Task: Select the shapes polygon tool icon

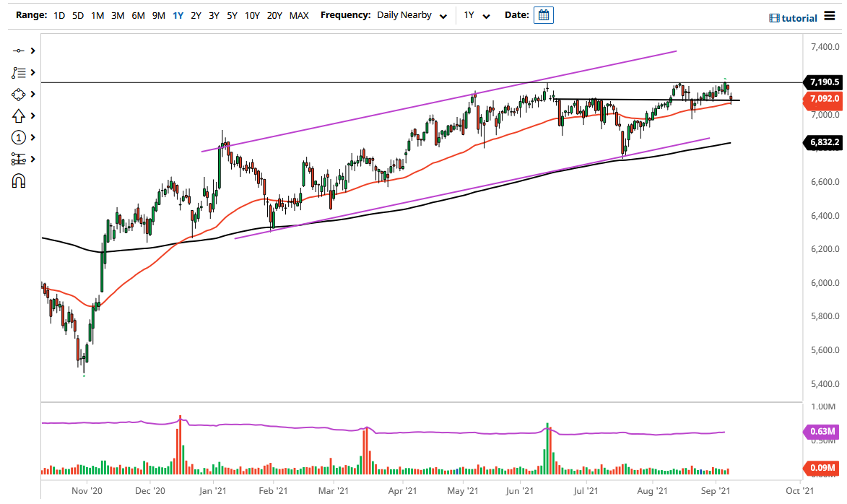Action: click(18, 95)
